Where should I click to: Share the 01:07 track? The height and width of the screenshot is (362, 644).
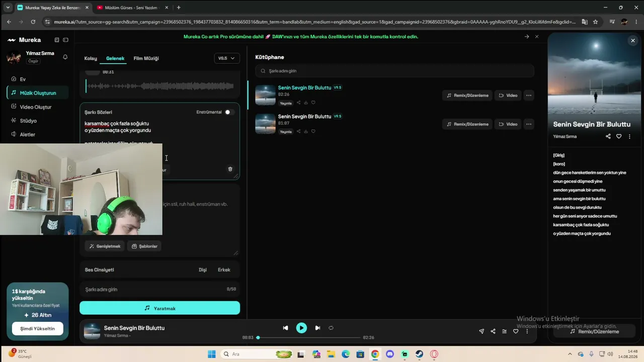[298, 131]
